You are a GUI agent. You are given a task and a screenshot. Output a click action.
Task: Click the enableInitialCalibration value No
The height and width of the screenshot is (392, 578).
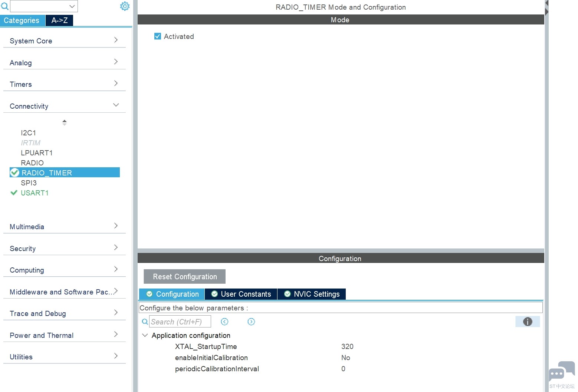345,358
